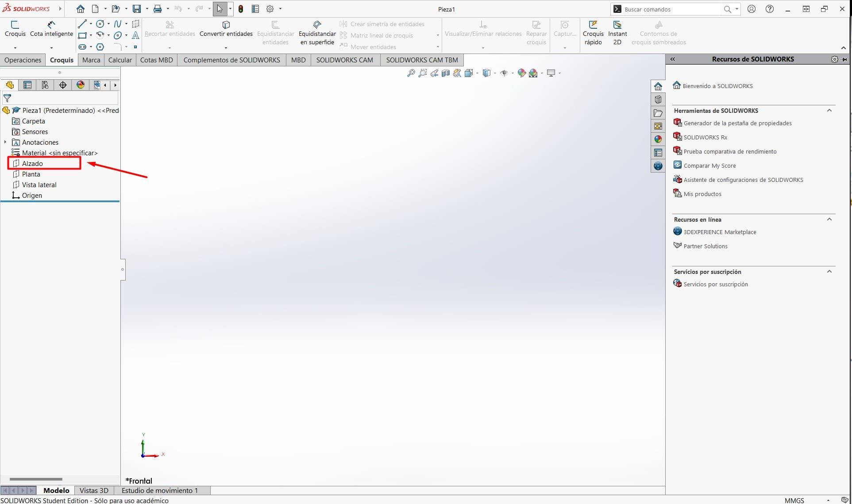Switch to the SOLIDWORKS CAM tab
The image size is (852, 504).
(x=344, y=60)
